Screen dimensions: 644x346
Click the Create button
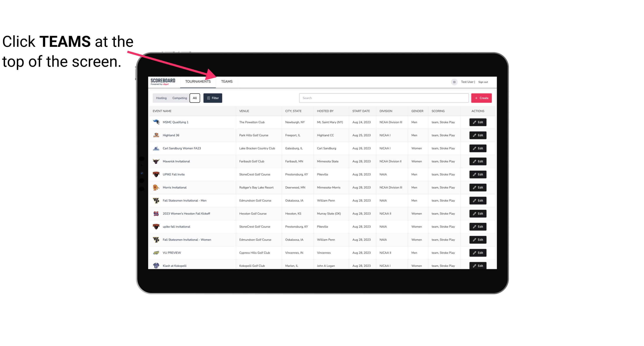coord(481,98)
